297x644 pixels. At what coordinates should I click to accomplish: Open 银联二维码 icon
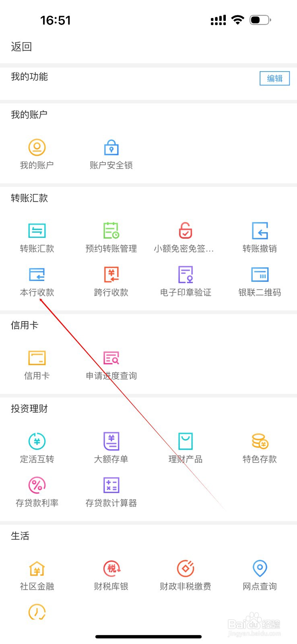point(260,275)
